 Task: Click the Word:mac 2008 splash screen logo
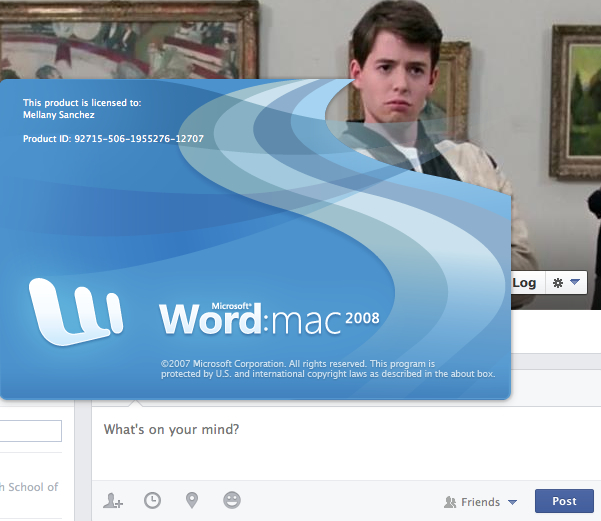tap(269, 319)
